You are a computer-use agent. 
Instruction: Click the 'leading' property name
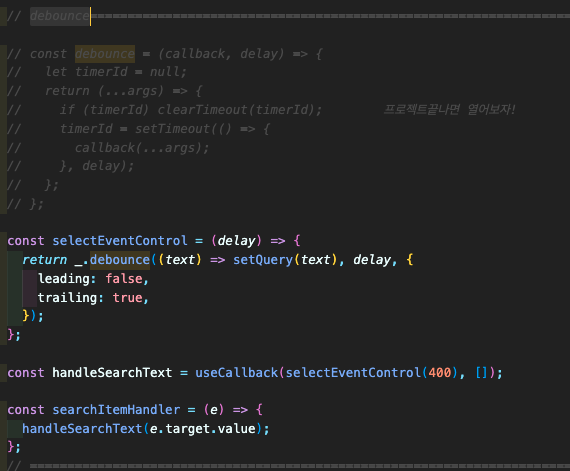[64, 279]
